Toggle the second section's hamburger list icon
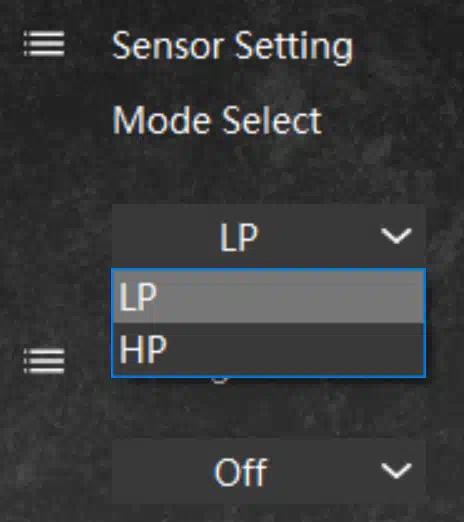Image resolution: width=464 pixels, height=522 pixels. 44,361
